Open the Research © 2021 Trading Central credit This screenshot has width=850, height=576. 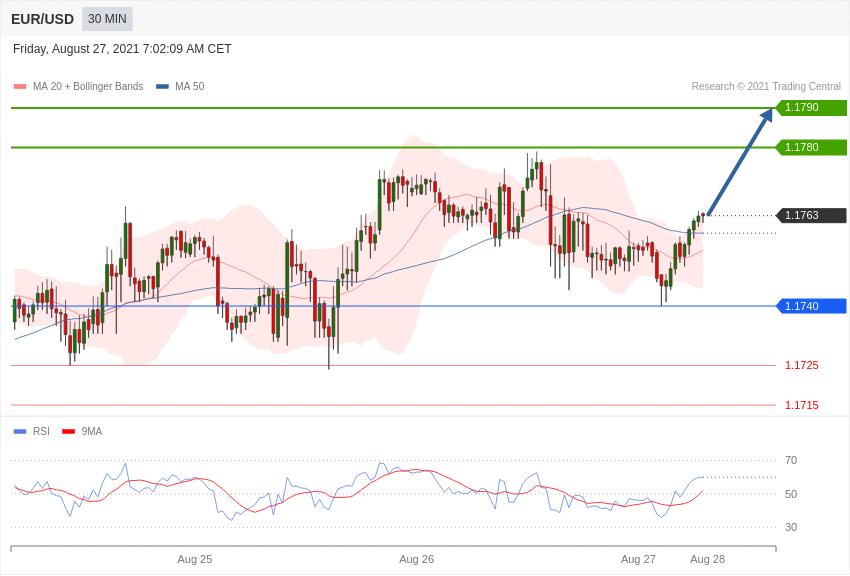pos(766,87)
